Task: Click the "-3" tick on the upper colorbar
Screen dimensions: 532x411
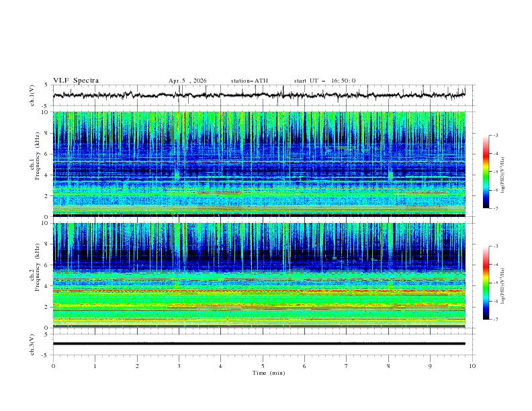Action: click(x=496, y=135)
